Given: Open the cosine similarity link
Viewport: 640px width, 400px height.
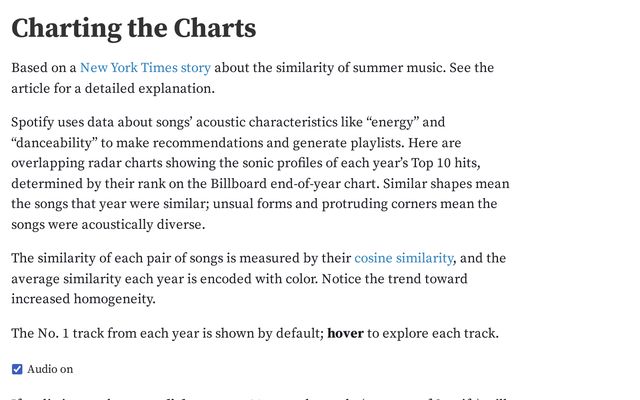Looking at the screenshot, I should [x=404, y=258].
